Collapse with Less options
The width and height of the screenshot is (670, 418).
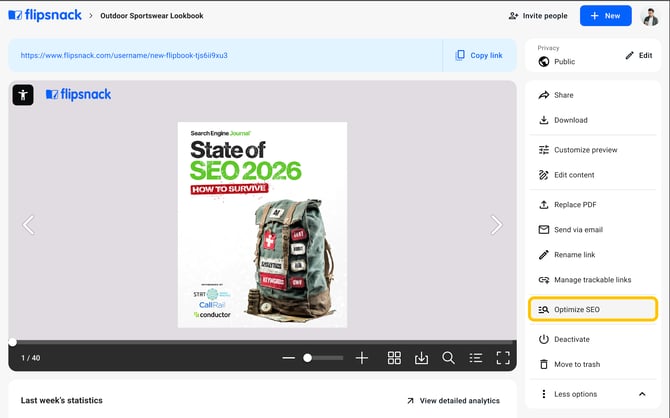click(x=592, y=394)
